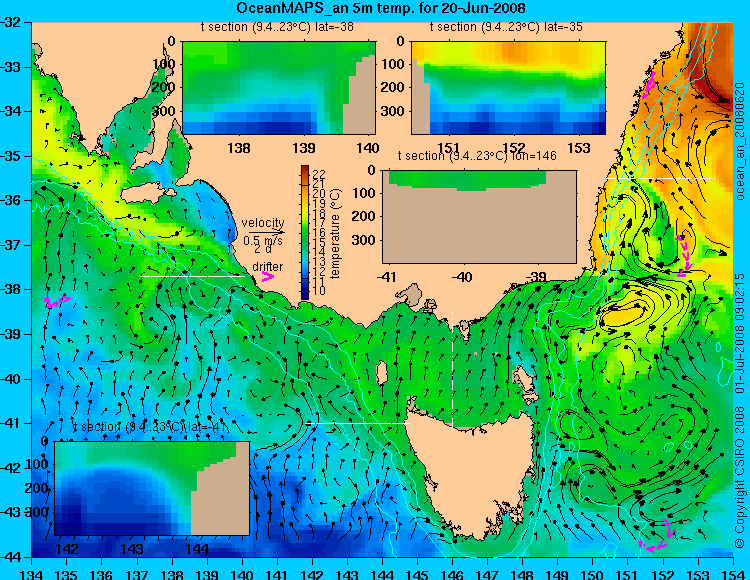Click the '141' longitude axis label

[x=277, y=574]
